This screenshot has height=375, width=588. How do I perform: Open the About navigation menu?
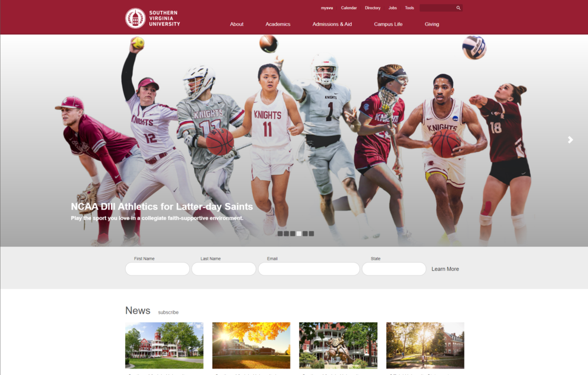click(237, 24)
